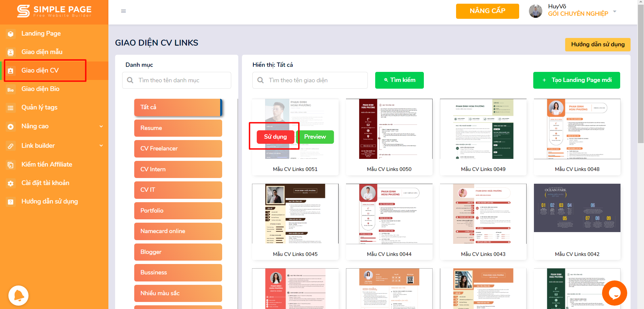Image resolution: width=644 pixels, height=309 pixels.
Task: Click the Cài đặt tài khoản gear icon
Action: click(x=11, y=183)
